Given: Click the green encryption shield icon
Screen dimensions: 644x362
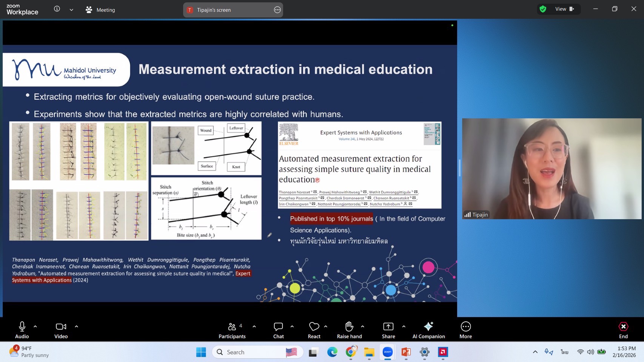Looking at the screenshot, I should [x=543, y=9].
